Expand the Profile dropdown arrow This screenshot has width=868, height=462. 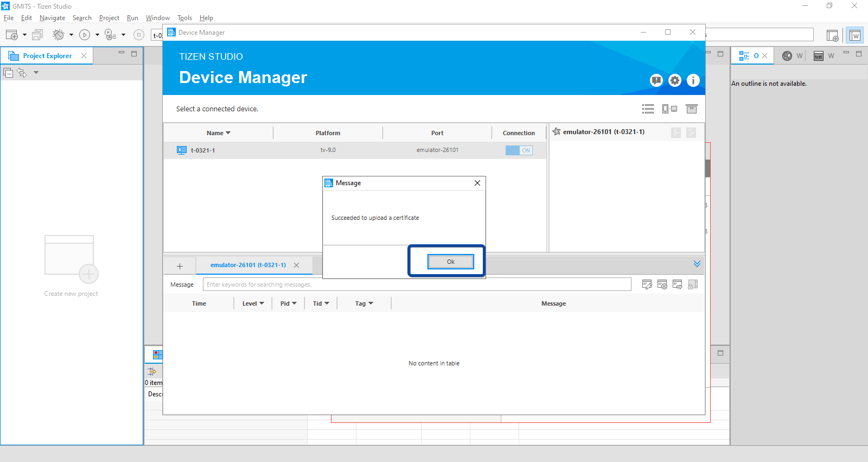pyautogui.click(x=123, y=35)
